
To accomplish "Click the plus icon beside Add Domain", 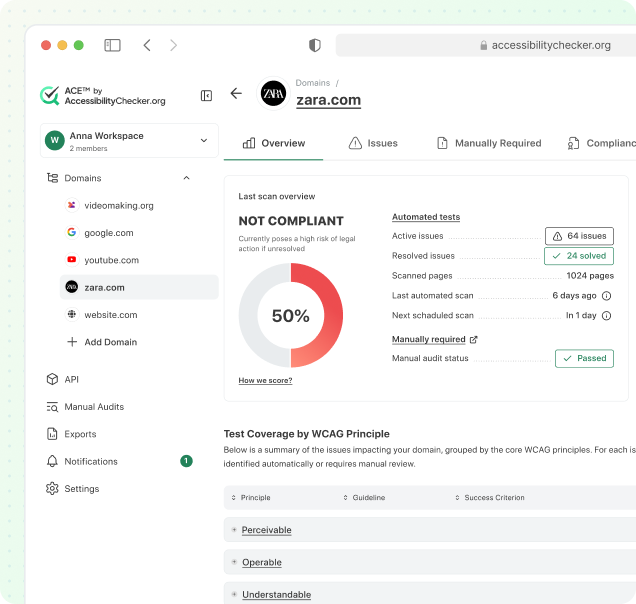I will click(x=72, y=342).
